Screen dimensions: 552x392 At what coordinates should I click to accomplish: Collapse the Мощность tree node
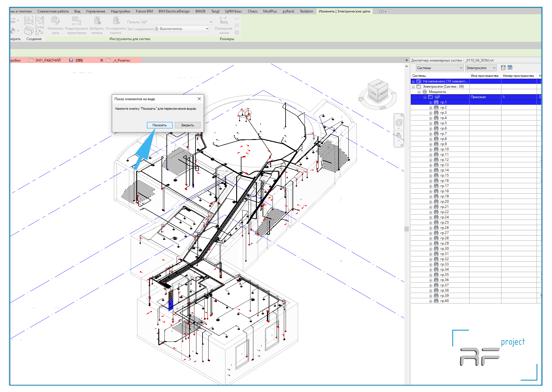[419, 92]
